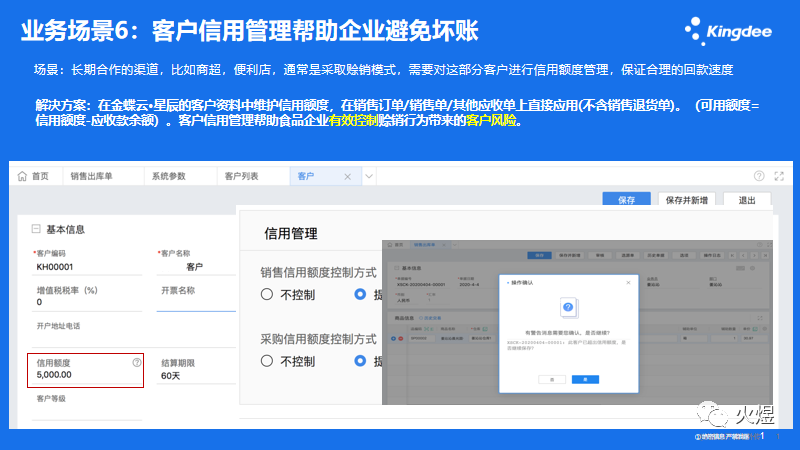
Task: Click the 否 button in 操作确认 dialog
Action: (552, 380)
